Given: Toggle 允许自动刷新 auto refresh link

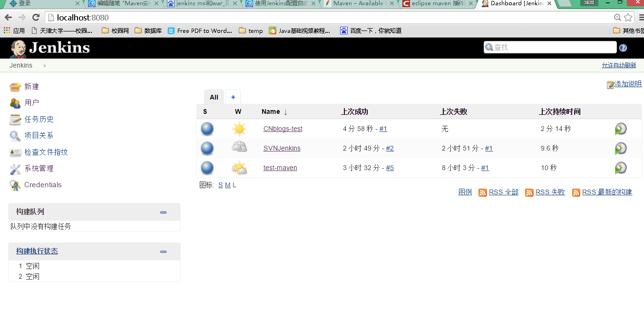Looking at the screenshot, I should click(619, 66).
